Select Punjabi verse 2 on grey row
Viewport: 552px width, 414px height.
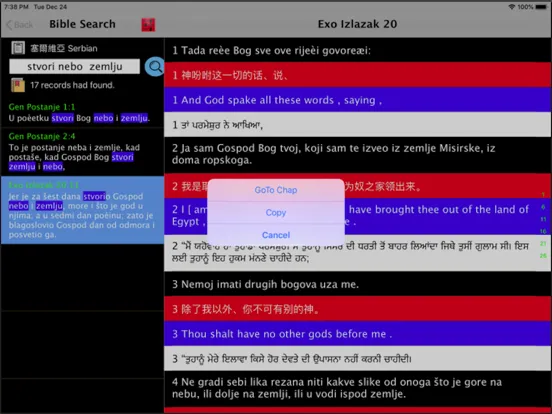pyautogui.click(x=357, y=252)
